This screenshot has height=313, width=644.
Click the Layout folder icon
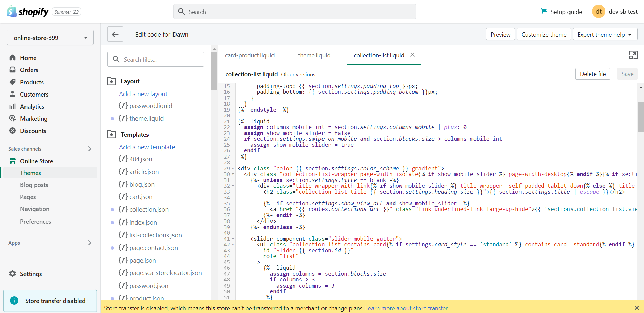tap(111, 81)
